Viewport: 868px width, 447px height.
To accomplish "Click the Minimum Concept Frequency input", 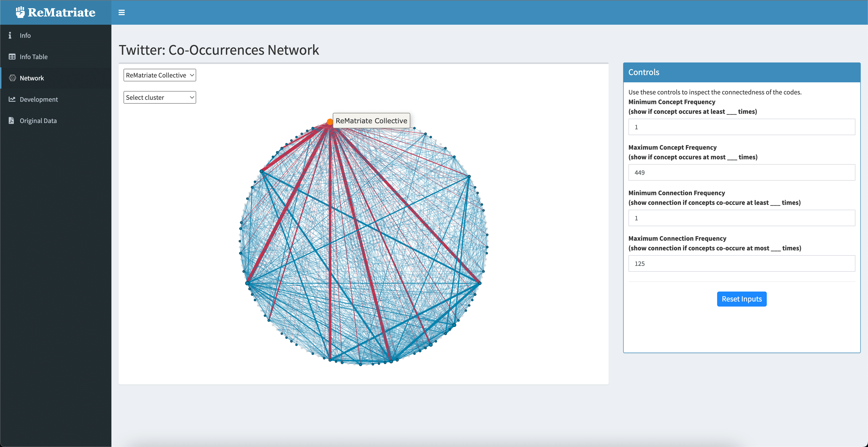I will (x=742, y=127).
